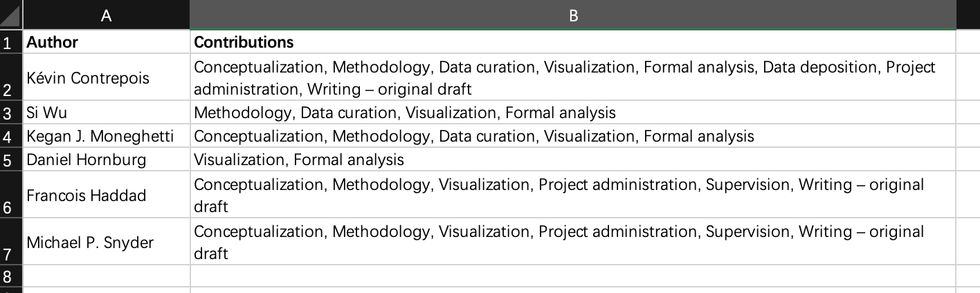Select the Daniel Hornburg cell
The height and width of the screenshot is (293, 980).
click(106, 160)
